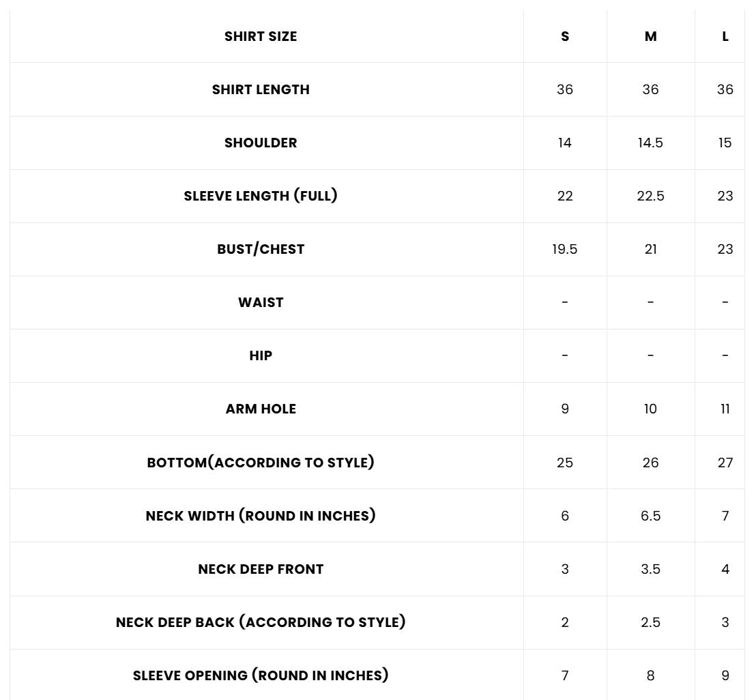Viewport: 756px width, 700px height.
Task: Select the S size column header
Action: (565, 37)
